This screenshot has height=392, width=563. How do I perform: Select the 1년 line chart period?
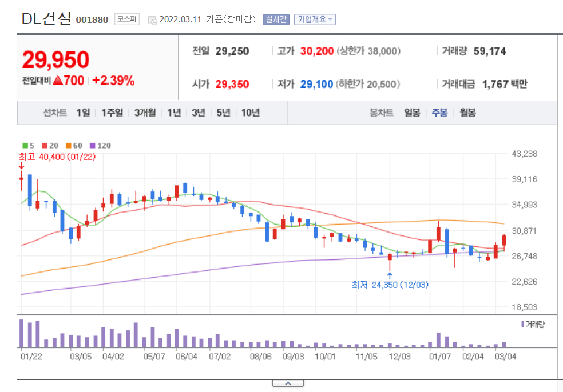(x=174, y=113)
